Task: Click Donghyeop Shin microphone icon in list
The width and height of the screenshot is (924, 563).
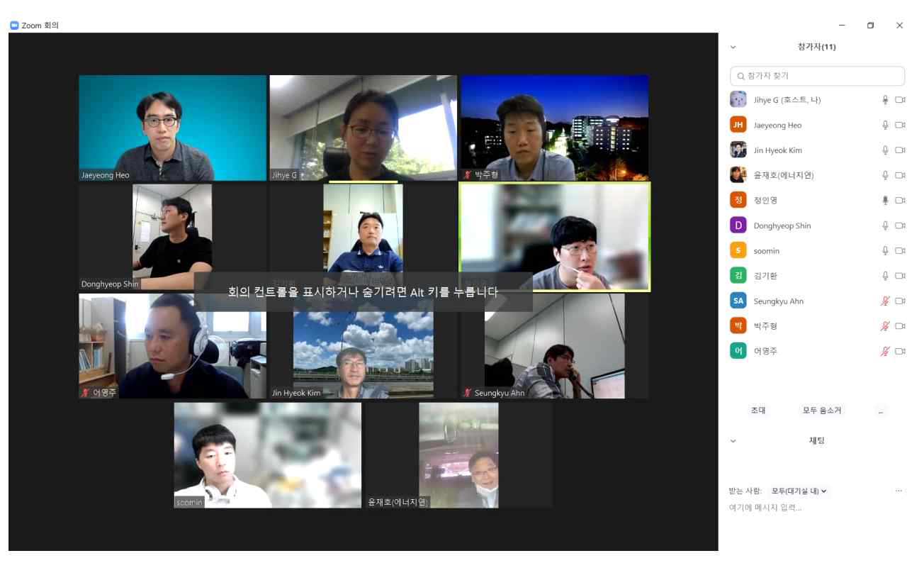Action: tap(885, 225)
